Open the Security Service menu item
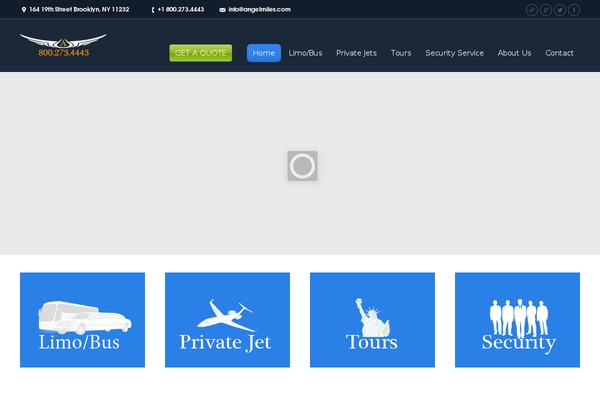The height and width of the screenshot is (400, 600). click(x=455, y=53)
